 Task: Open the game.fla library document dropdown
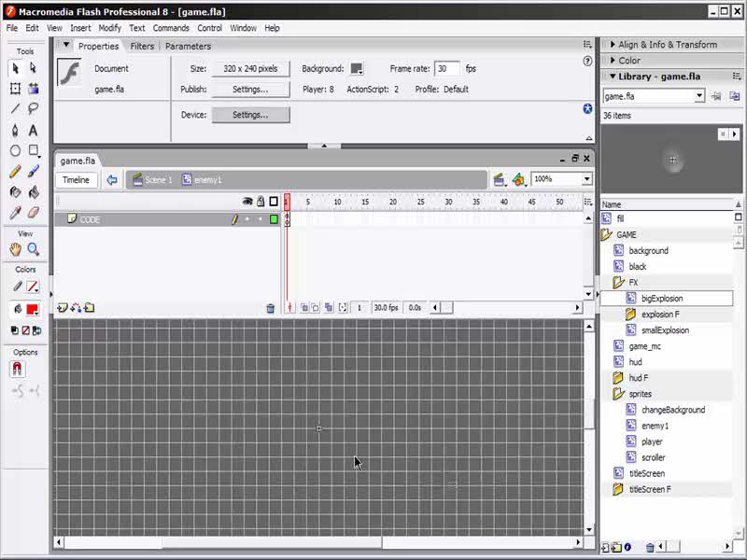click(698, 96)
